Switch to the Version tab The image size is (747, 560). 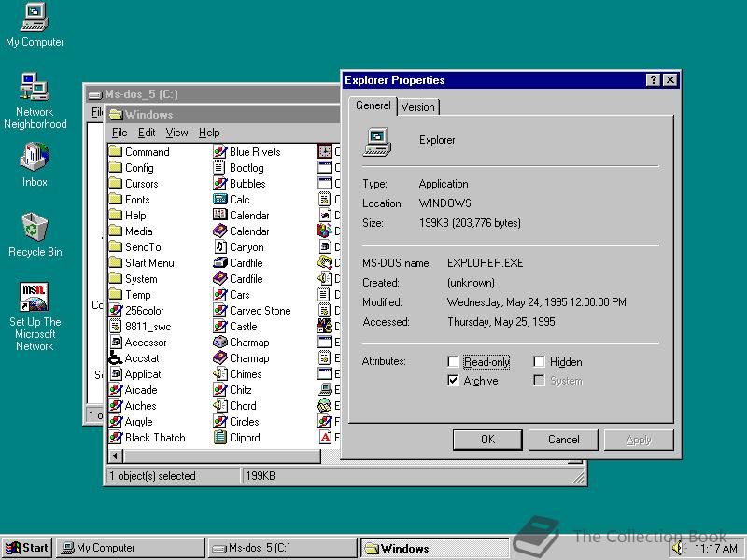(x=417, y=107)
